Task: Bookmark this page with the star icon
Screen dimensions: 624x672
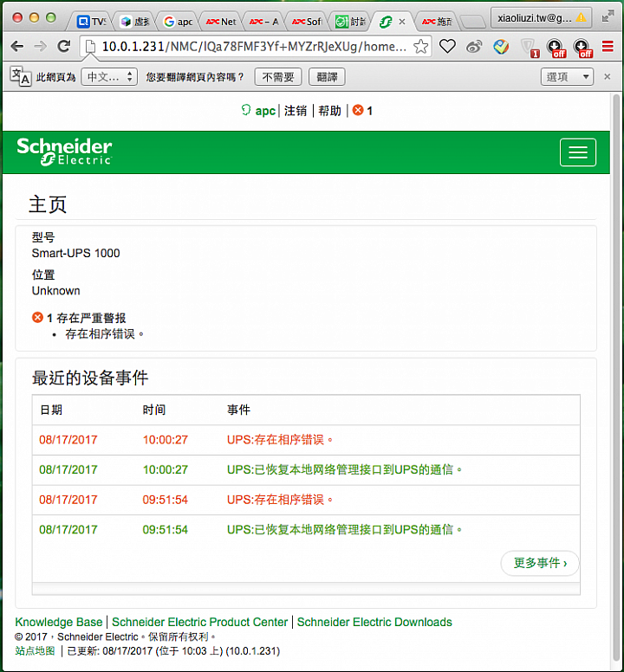Action: pos(420,46)
